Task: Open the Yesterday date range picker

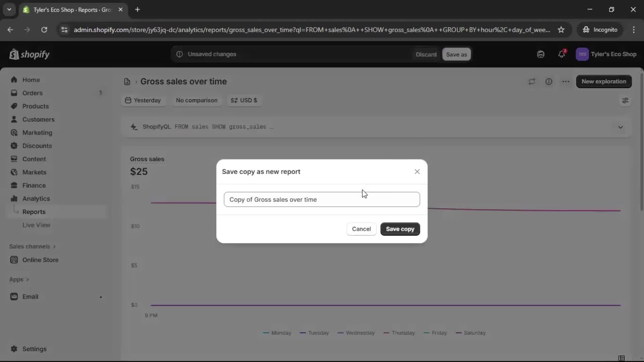Action: [x=144, y=100]
